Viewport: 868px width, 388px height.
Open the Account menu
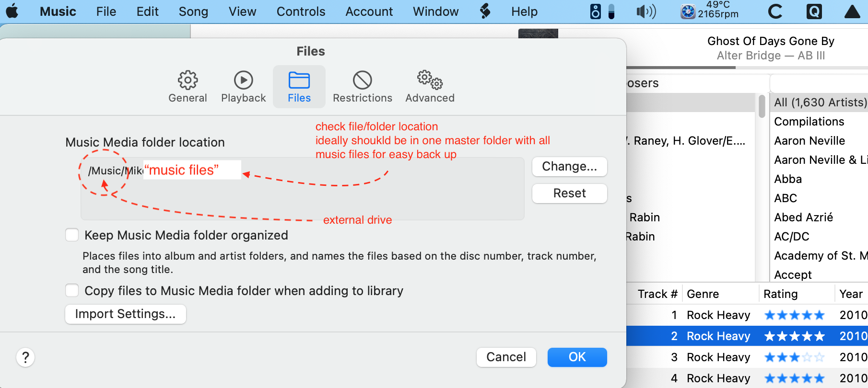coord(369,11)
